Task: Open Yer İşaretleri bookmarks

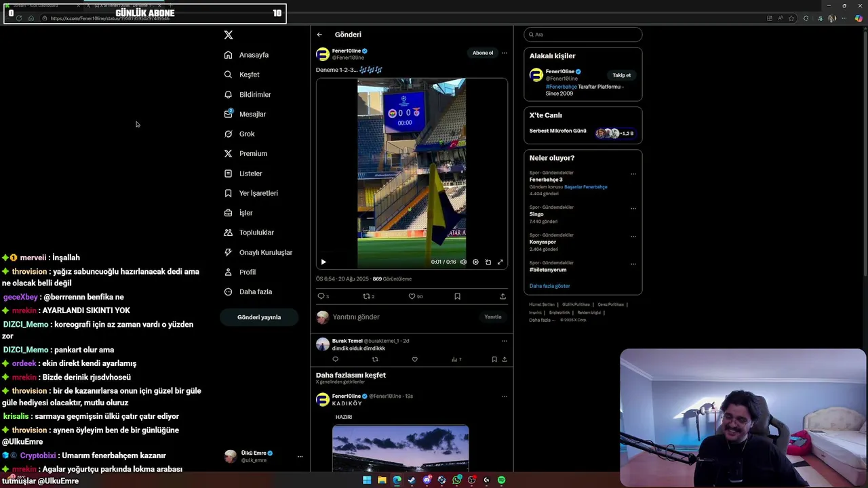Action: (x=251, y=193)
